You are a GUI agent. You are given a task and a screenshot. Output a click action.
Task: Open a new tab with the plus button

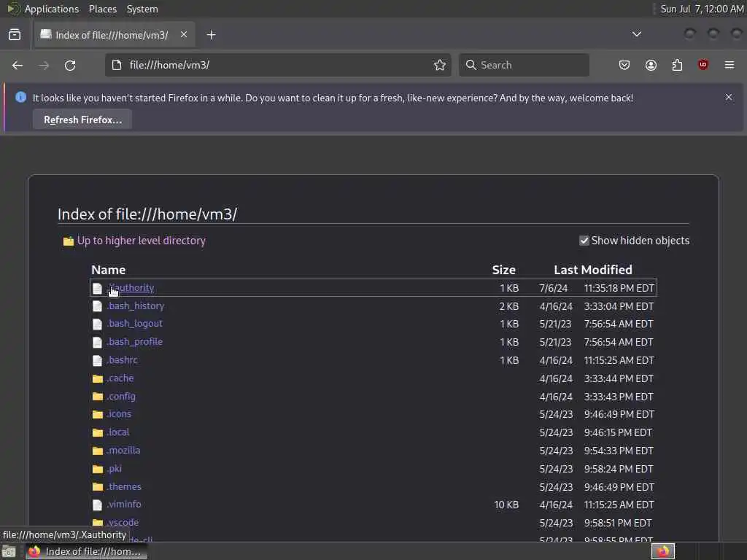[x=211, y=35]
